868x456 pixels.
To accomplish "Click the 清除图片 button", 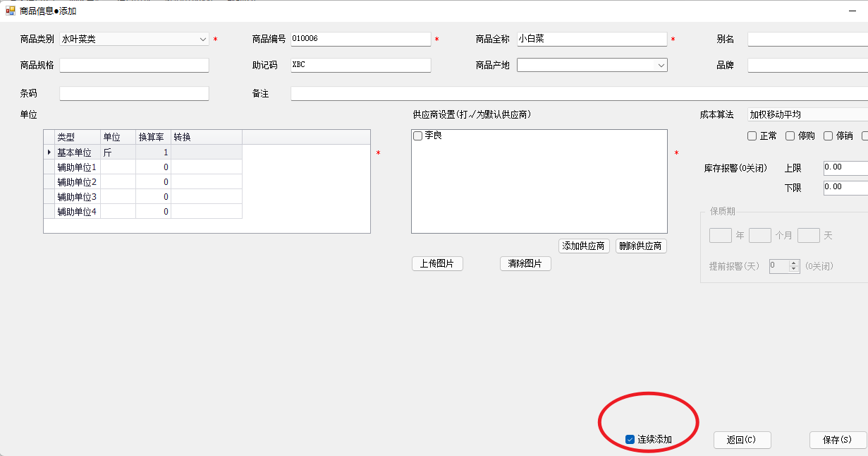I will click(525, 264).
